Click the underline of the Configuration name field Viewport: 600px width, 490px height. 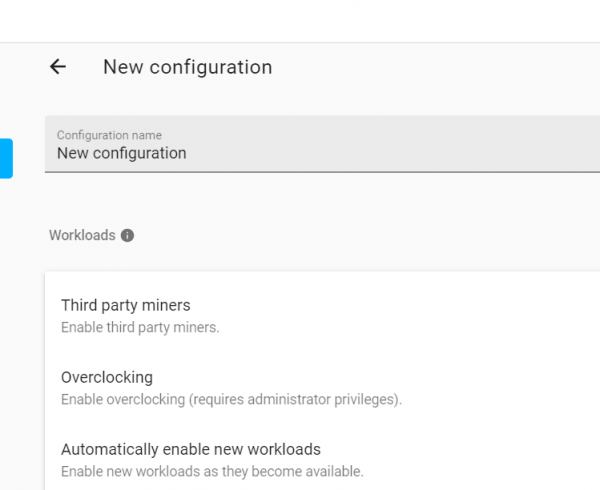pyautogui.click(x=320, y=172)
